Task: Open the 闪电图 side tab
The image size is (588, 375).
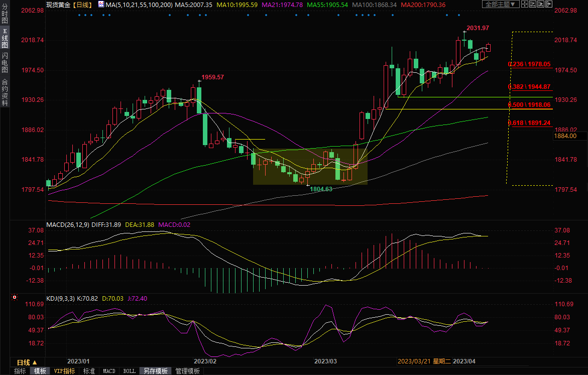Action: [x=5, y=63]
